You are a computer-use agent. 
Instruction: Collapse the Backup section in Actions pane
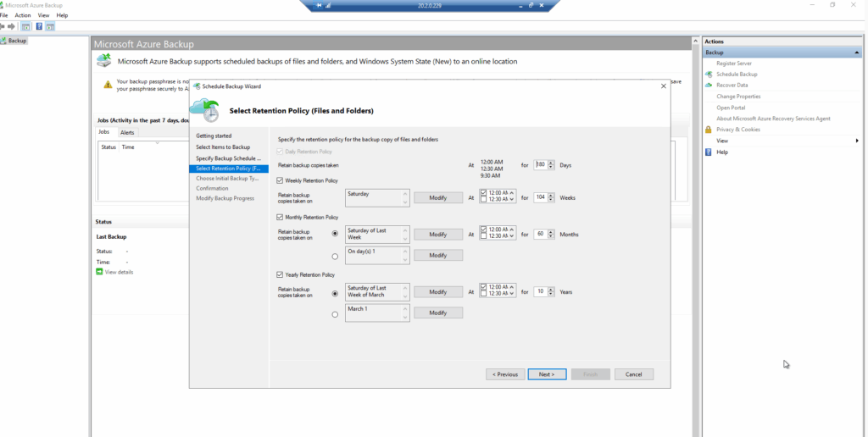pos(857,53)
